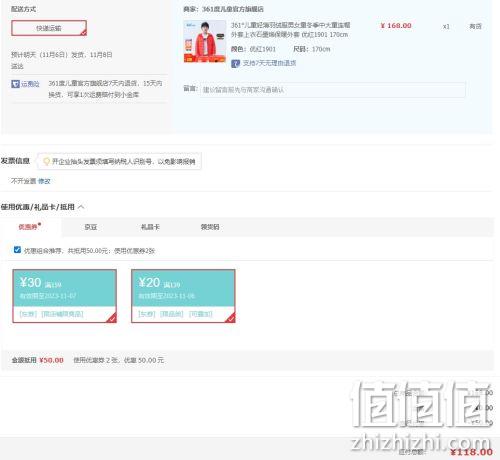Click the 金额抵用 ¥50.00 amount
This screenshot has height=460, width=500.
click(x=51, y=360)
